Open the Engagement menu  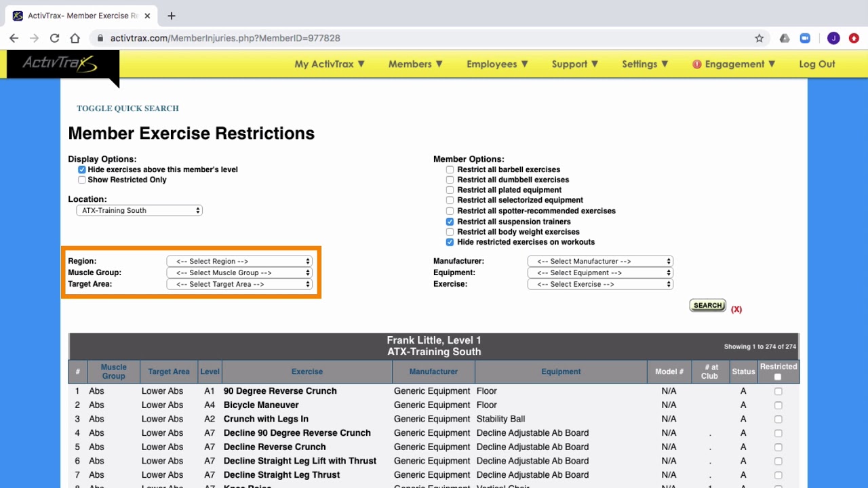point(734,64)
